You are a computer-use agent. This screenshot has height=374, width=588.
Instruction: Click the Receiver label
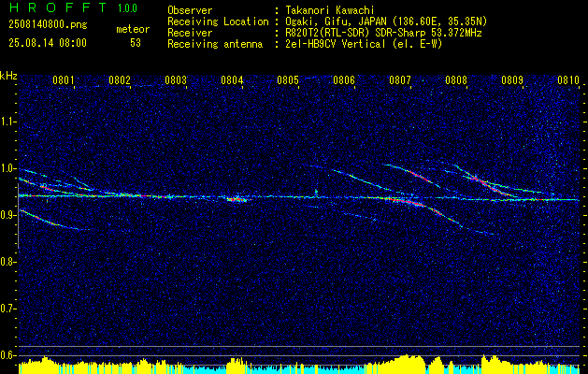pos(190,33)
